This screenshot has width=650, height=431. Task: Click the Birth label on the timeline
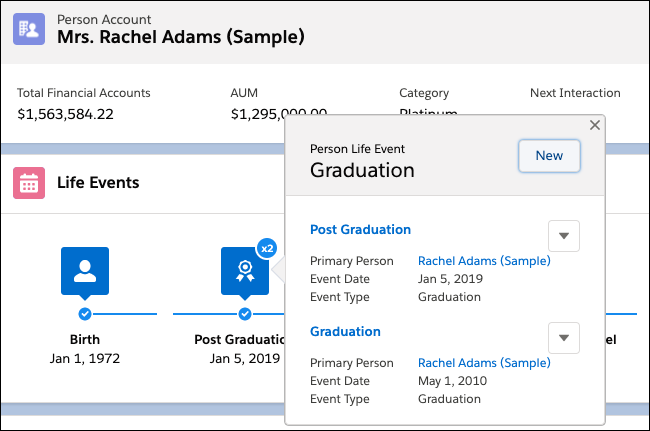[x=85, y=339]
